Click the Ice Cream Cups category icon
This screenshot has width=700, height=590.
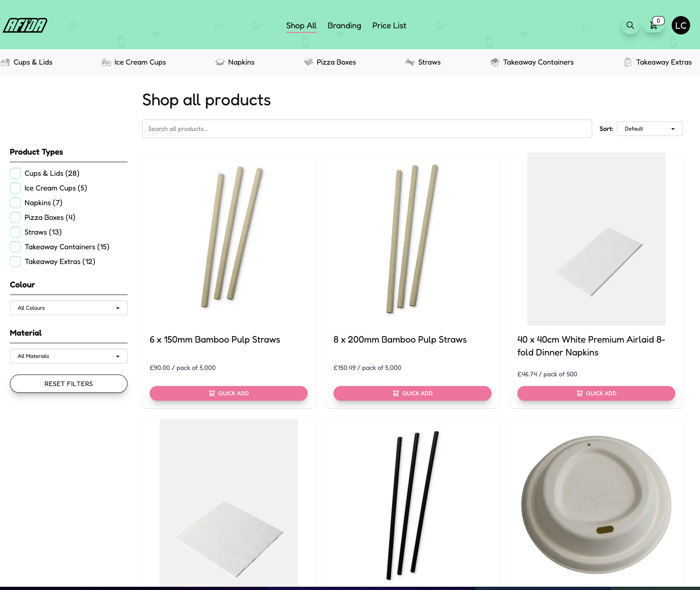tap(106, 62)
